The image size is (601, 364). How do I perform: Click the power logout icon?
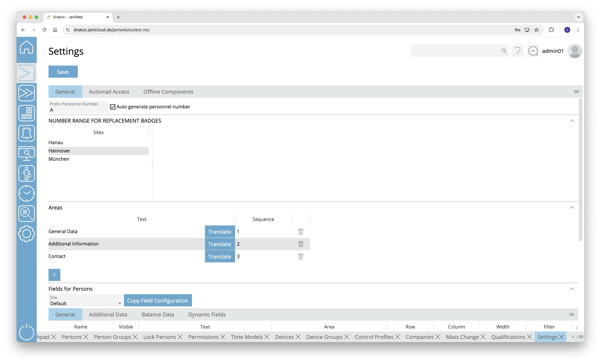(27, 332)
